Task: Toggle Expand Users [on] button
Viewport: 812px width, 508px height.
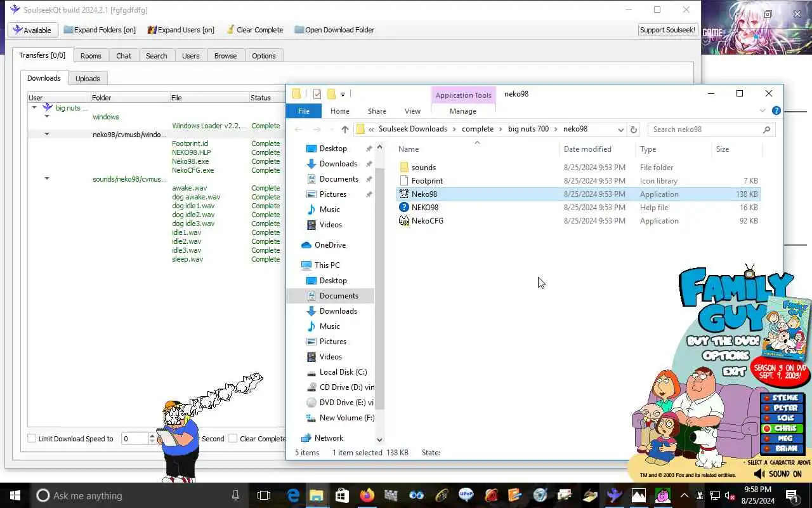Action: coord(181,30)
